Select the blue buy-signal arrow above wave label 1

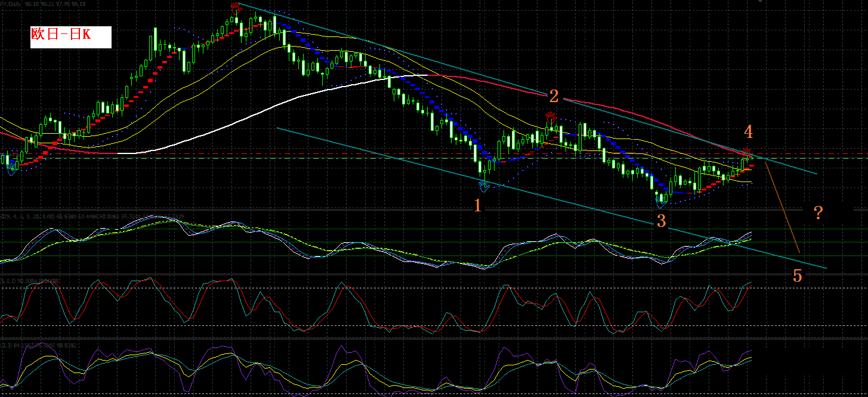click(484, 186)
